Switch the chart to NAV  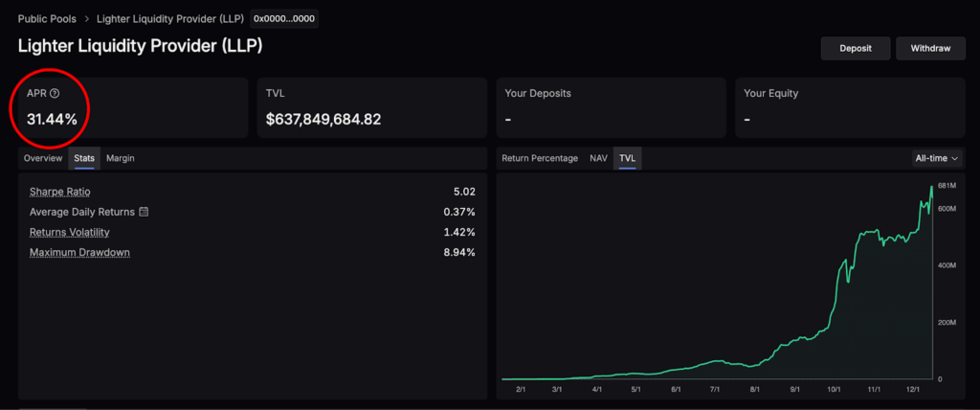pos(598,158)
